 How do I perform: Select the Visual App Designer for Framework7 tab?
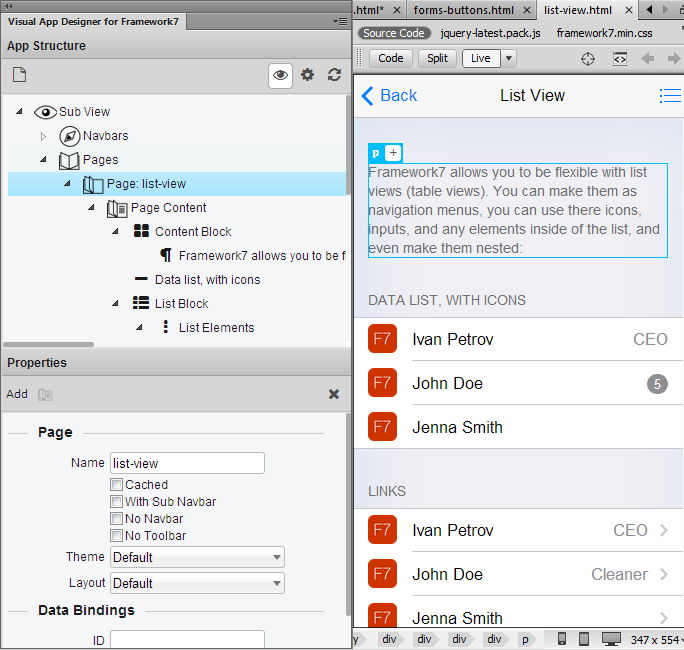coord(93,22)
